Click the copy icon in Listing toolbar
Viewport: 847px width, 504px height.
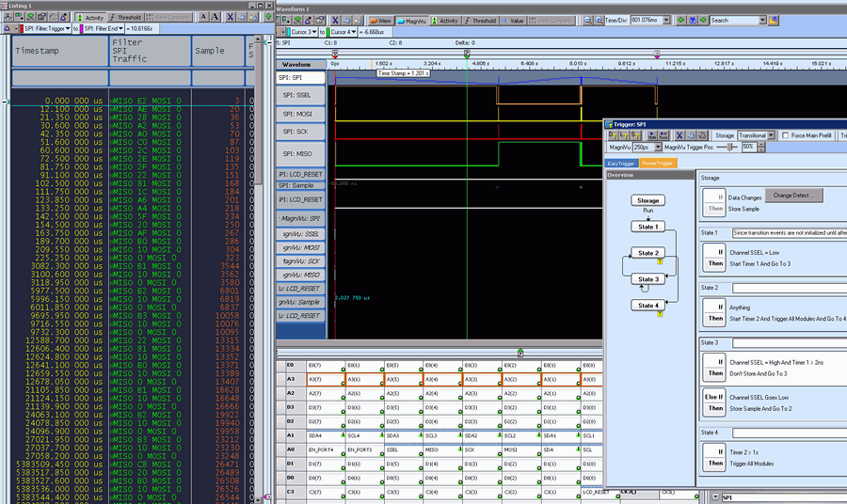242,17
